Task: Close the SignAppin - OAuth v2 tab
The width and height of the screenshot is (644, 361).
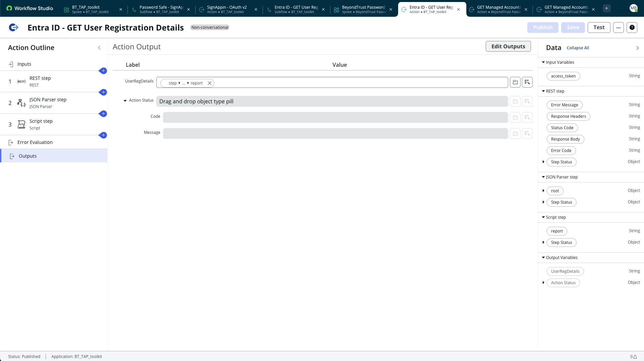Action: tap(256, 9)
